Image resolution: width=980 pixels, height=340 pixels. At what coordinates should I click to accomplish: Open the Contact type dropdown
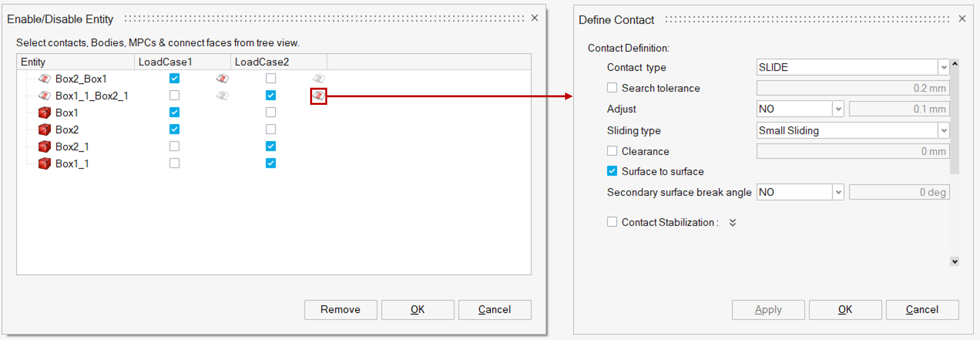[x=944, y=67]
